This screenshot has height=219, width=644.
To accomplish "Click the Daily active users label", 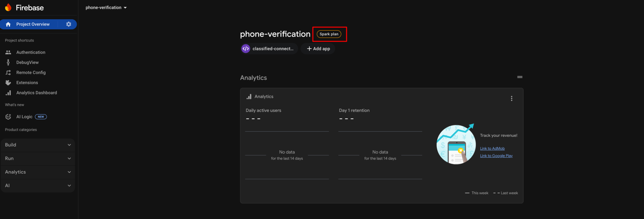I will pos(263,110).
